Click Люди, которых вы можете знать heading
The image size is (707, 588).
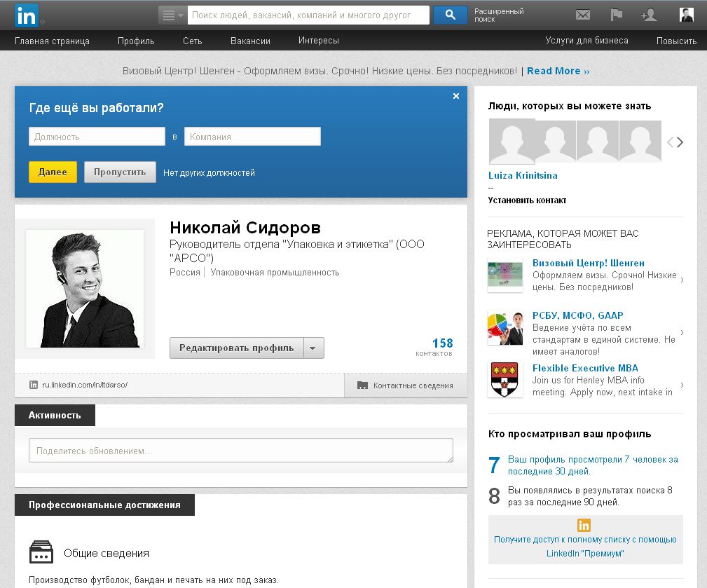[570, 106]
